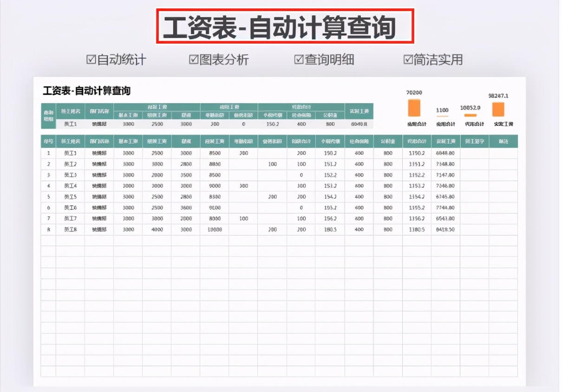Image resolution: width=562 pixels, height=392 pixels.
Task: Select the 查询姓名 header cell
Action: 70,111
